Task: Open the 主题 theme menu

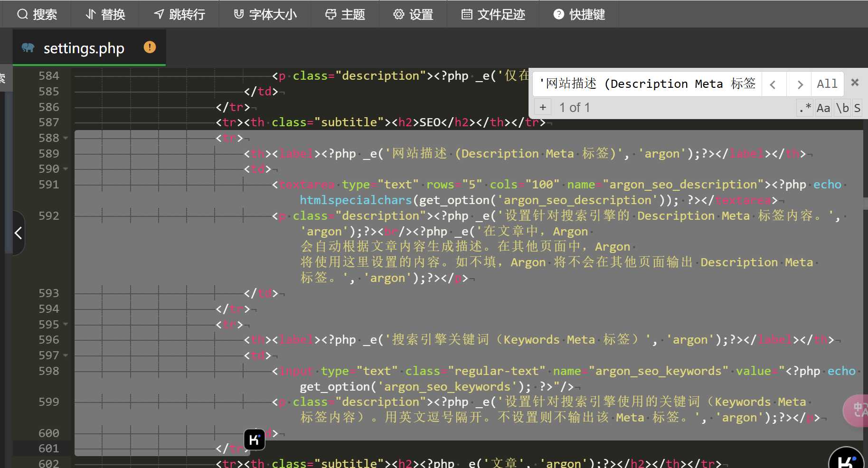Action: pos(345,14)
